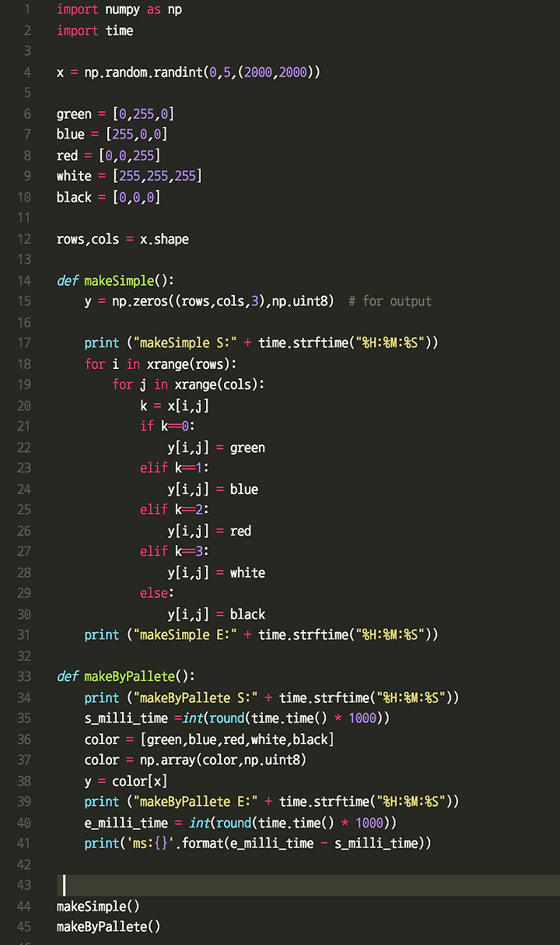The height and width of the screenshot is (945, 560).
Task: Click the 'white = [255,255,255]' assignment
Action: (129, 176)
